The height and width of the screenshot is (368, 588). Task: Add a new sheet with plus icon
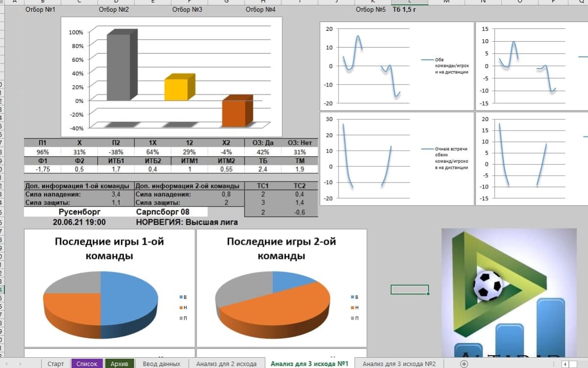tap(464, 364)
